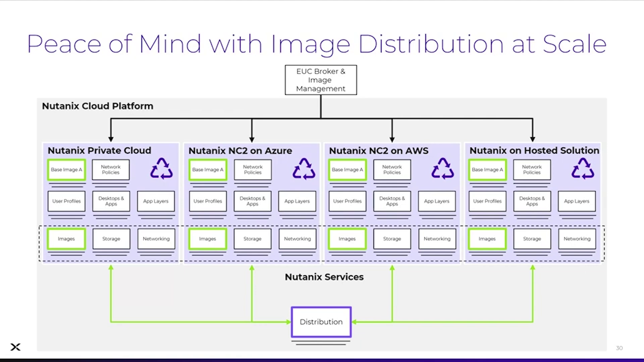
Task: Select Network Policies in Nutanix Private Cloud
Action: (x=111, y=170)
